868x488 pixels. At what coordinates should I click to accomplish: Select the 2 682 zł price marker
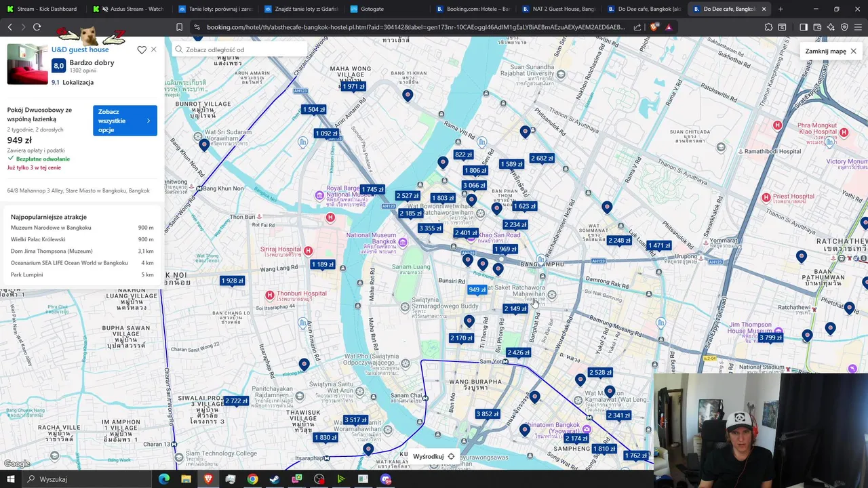(x=542, y=158)
